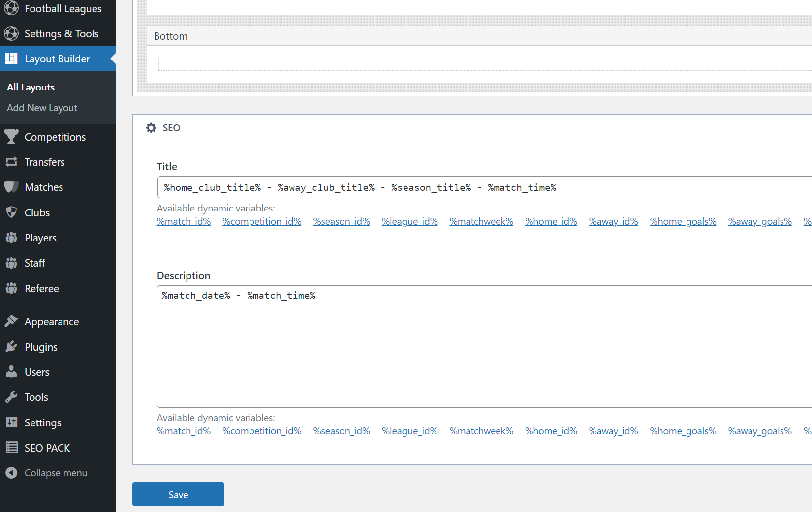Viewport: 812px width, 512px height.
Task: Open SEO PACK menu label
Action: point(47,448)
